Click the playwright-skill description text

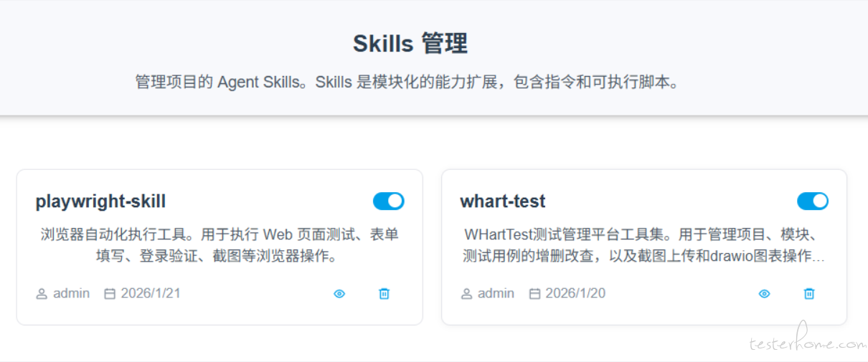pos(219,245)
